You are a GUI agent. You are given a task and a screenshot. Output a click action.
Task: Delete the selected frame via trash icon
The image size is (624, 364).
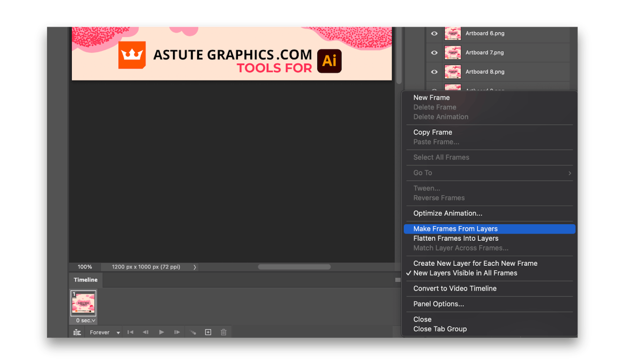224,332
